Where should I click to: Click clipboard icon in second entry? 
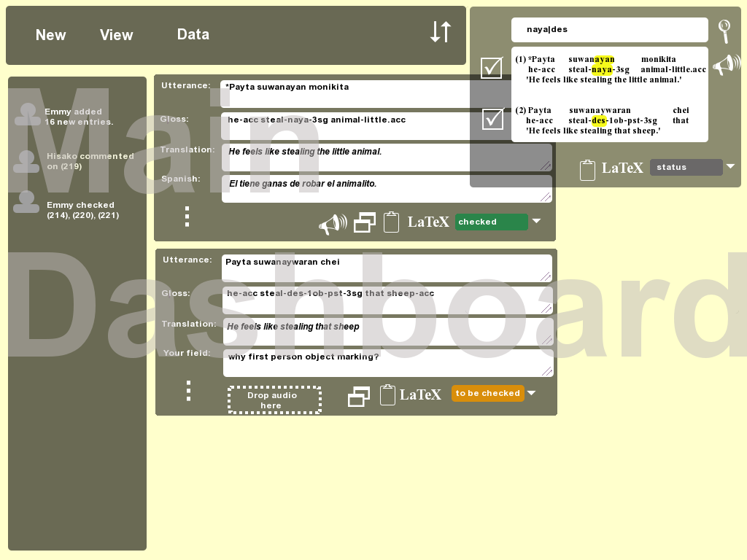tap(387, 394)
